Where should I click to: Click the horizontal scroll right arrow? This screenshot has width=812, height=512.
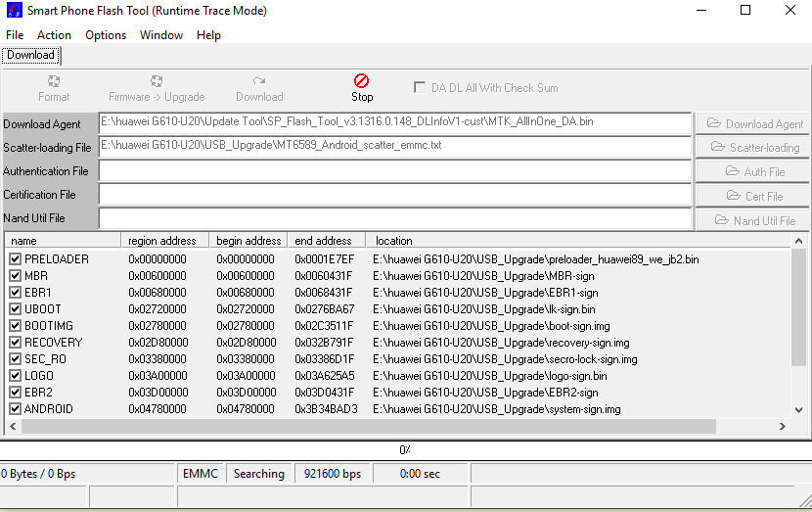pyautogui.click(x=783, y=426)
